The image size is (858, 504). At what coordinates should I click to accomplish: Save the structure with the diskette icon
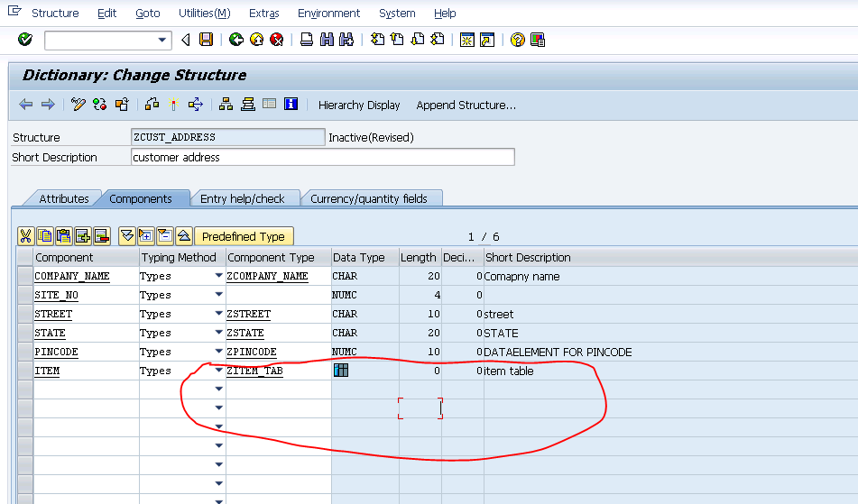click(x=206, y=40)
